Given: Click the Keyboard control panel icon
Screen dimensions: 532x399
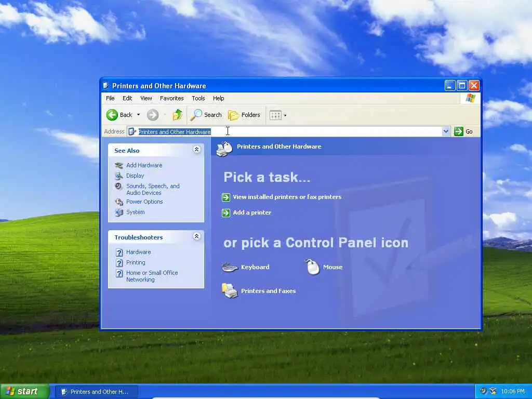Looking at the screenshot, I should coord(230,268).
